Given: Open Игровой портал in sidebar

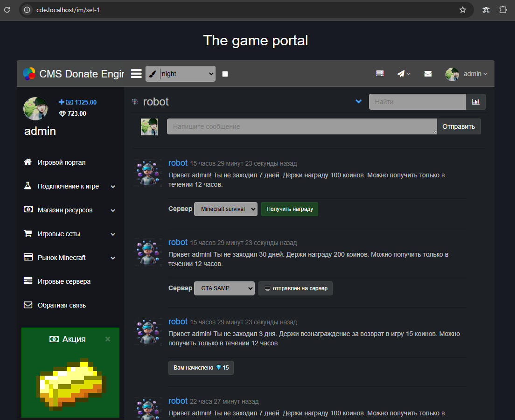Looking at the screenshot, I should [x=62, y=162].
